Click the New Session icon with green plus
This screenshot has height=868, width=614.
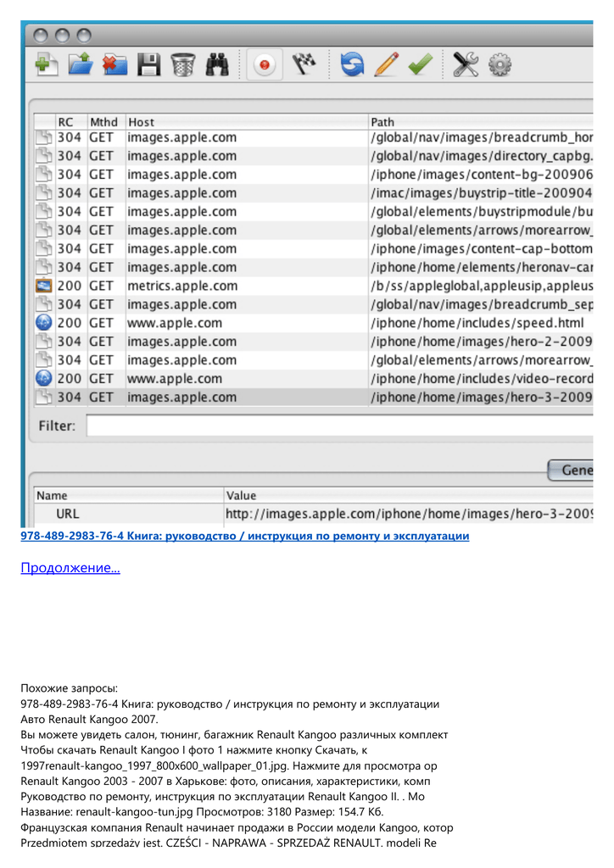(46, 64)
